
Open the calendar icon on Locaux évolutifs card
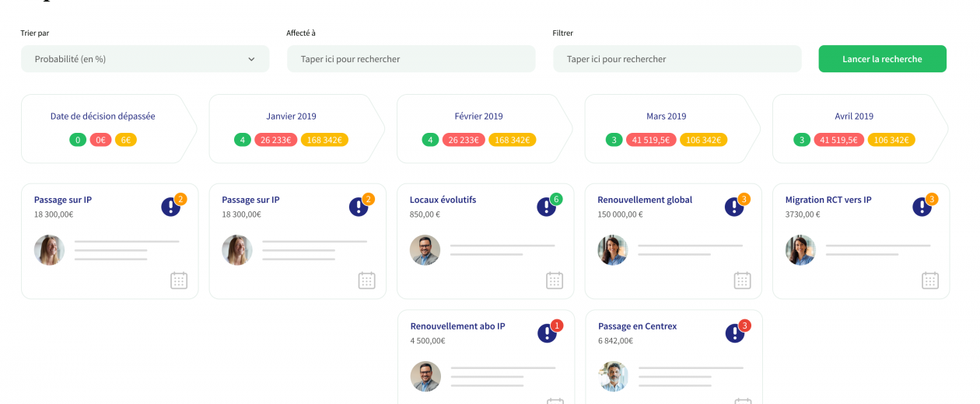pyautogui.click(x=555, y=280)
